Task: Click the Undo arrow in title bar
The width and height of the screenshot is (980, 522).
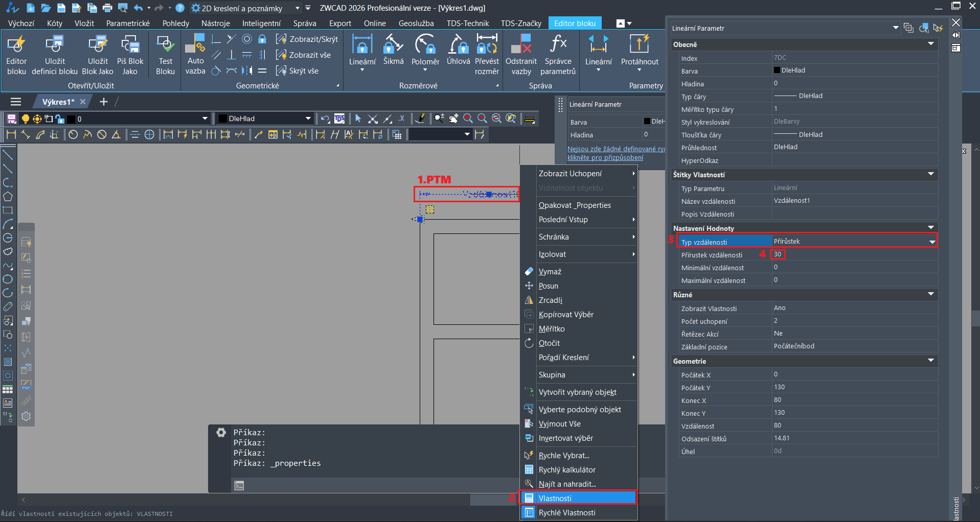Action: point(138,8)
